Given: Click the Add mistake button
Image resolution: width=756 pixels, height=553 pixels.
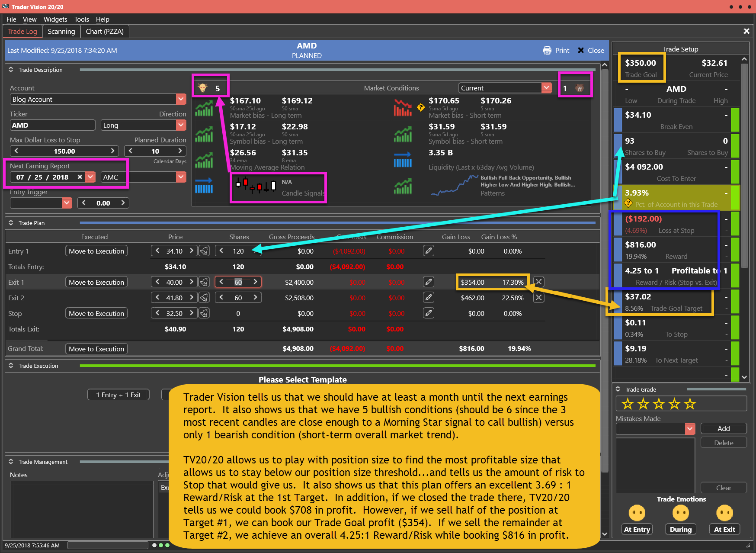Looking at the screenshot, I should tap(724, 428).
